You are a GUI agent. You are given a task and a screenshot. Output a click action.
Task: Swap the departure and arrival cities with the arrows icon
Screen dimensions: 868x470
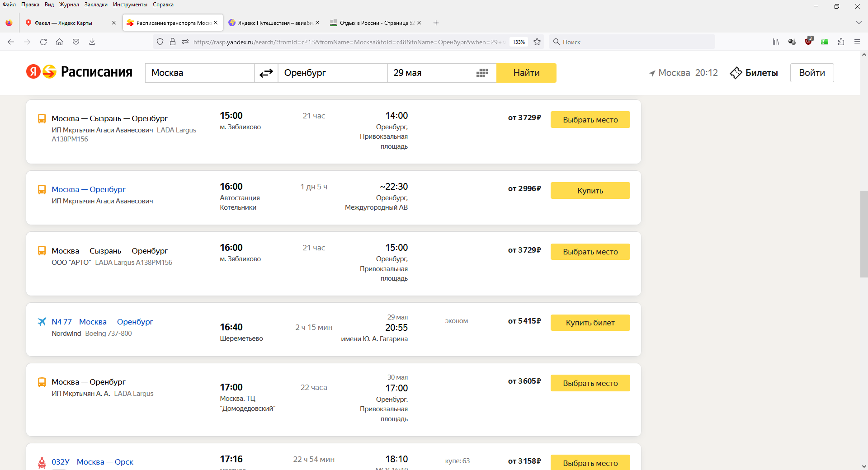pyautogui.click(x=266, y=73)
